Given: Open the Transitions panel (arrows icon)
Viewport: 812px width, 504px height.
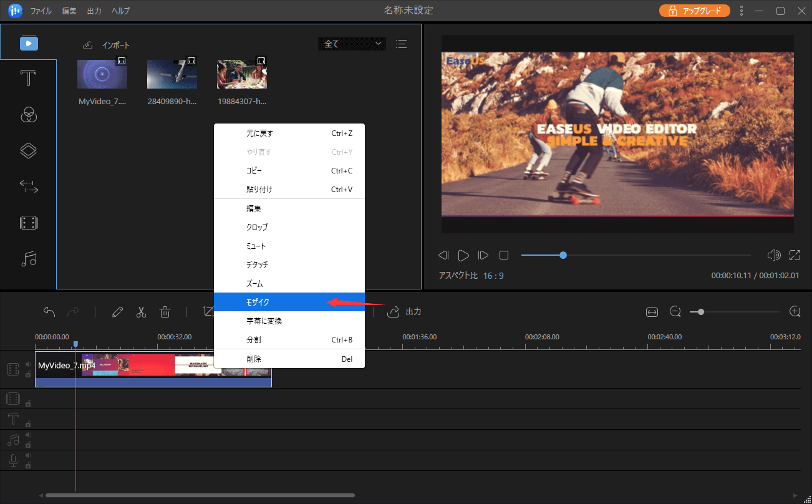Looking at the screenshot, I should (29, 186).
